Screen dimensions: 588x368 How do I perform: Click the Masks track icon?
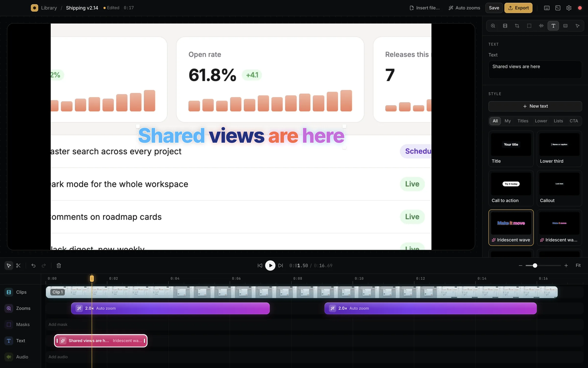click(9, 324)
